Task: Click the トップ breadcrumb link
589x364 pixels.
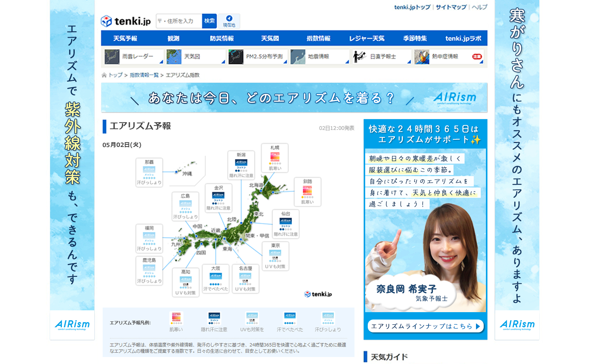Action: coord(116,75)
